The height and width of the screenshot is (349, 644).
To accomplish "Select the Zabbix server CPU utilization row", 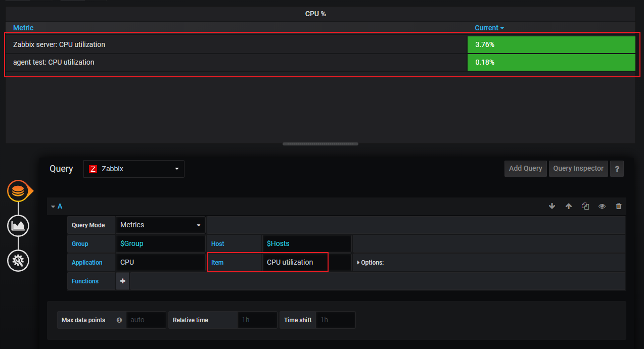I will point(320,44).
